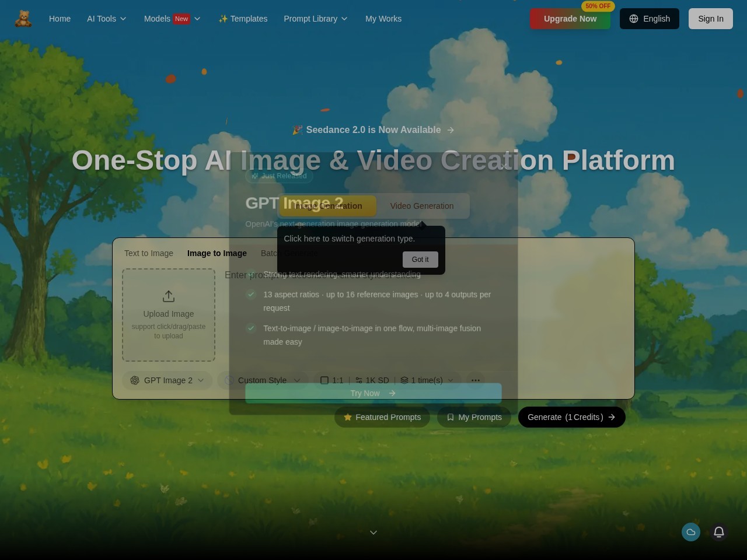Dismiss the tooltip with Got it

click(420, 260)
